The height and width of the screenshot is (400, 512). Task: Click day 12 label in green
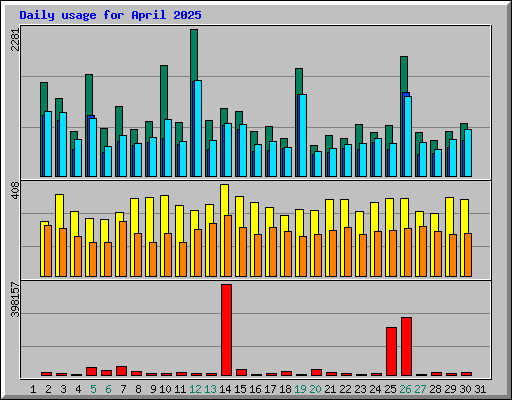[x=195, y=389]
